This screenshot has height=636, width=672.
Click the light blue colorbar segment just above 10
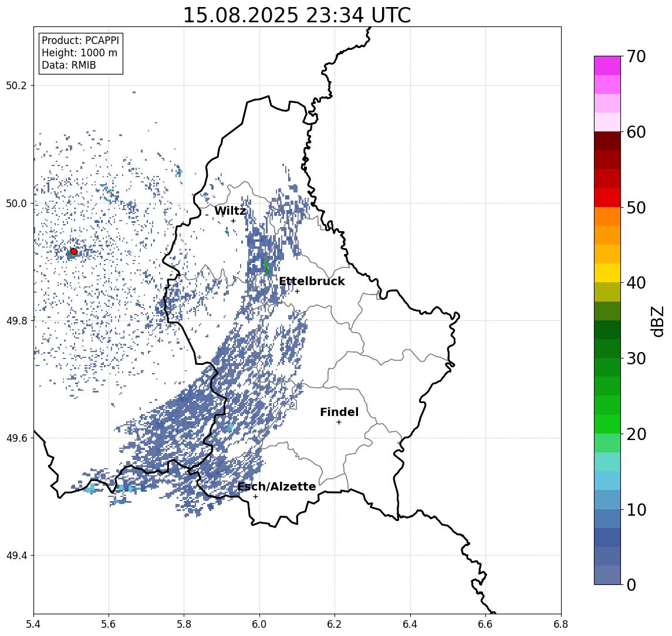(607, 499)
